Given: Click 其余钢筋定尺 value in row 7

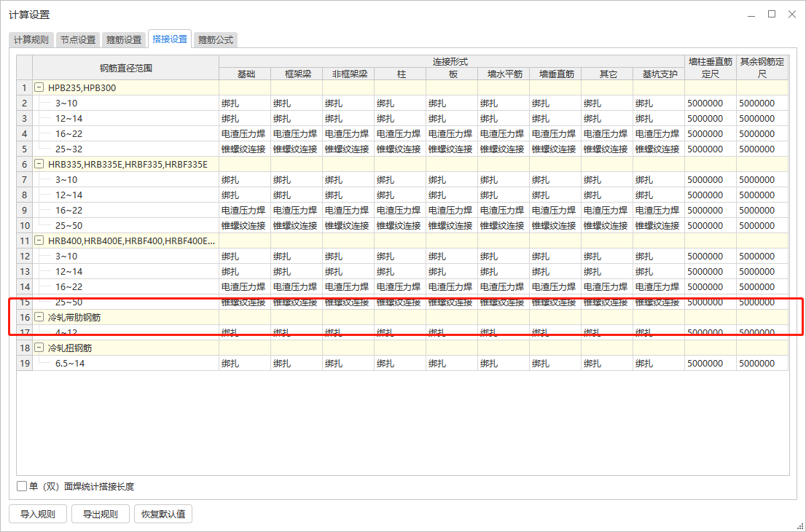Looking at the screenshot, I should click(x=762, y=179).
